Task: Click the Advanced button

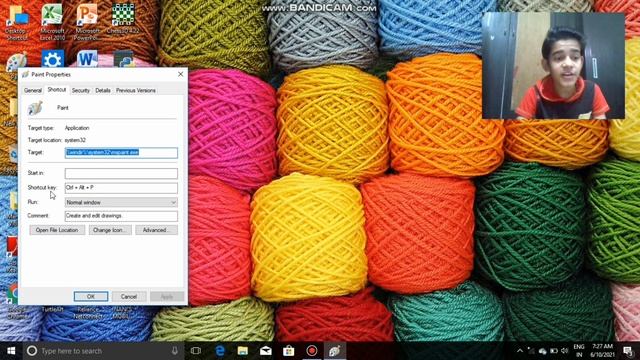Action: coord(156,230)
